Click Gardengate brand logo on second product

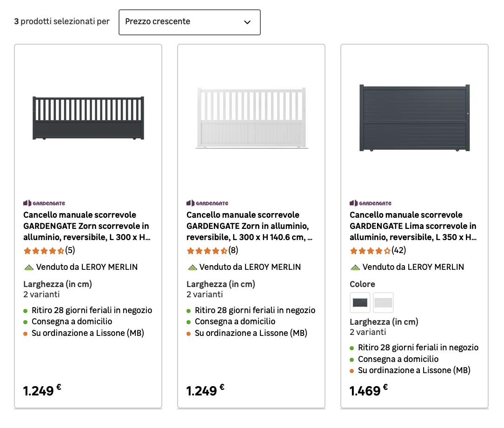pos(207,203)
